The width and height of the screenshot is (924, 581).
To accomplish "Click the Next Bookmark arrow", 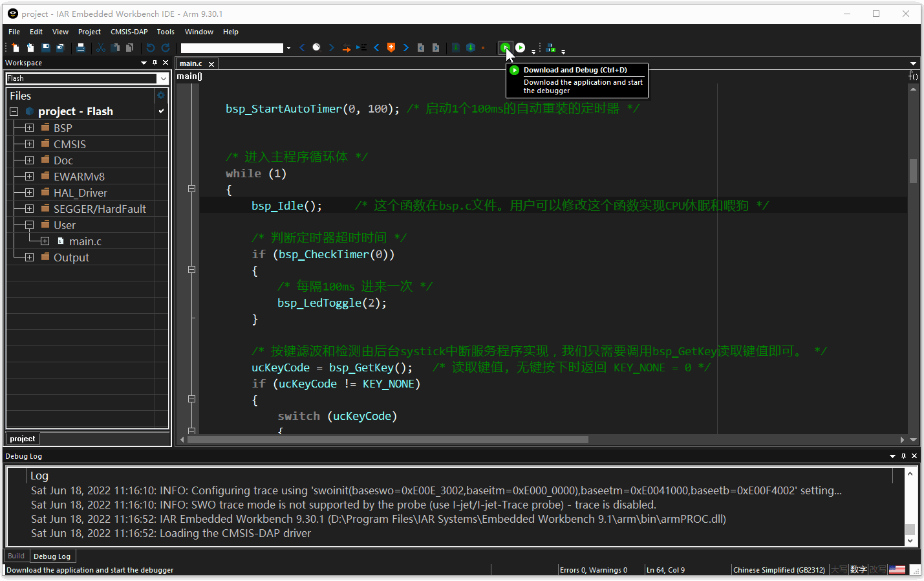I will point(406,47).
